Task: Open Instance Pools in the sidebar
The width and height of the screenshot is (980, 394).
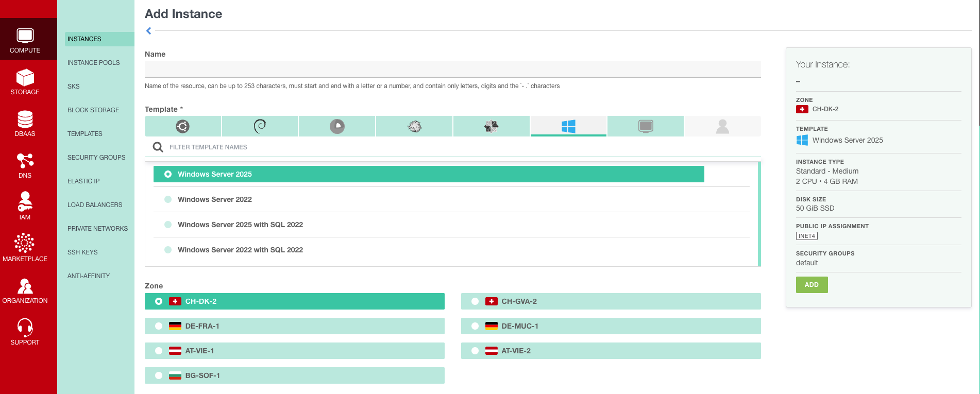Action: [93, 63]
